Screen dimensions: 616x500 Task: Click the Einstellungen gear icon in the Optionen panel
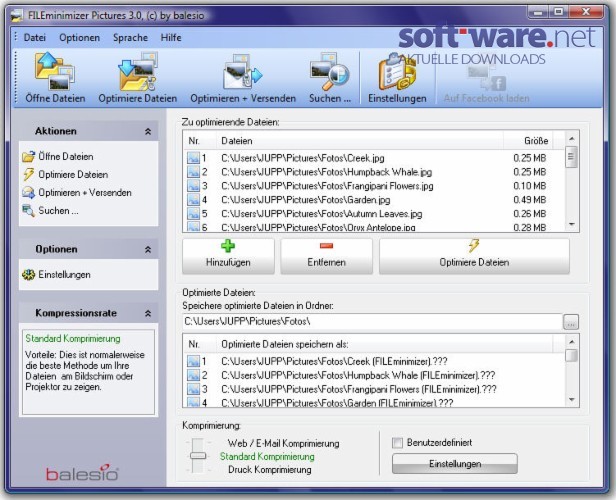[28, 275]
